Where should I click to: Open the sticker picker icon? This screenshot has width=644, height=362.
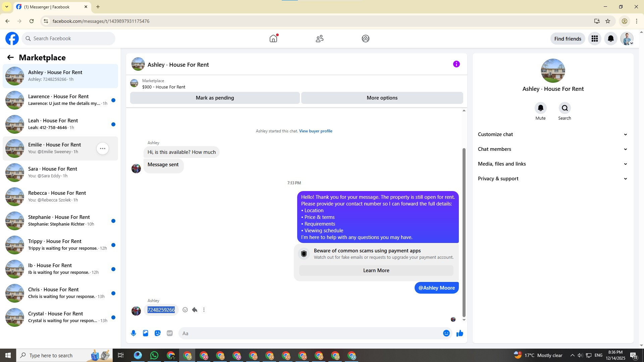click(158, 333)
